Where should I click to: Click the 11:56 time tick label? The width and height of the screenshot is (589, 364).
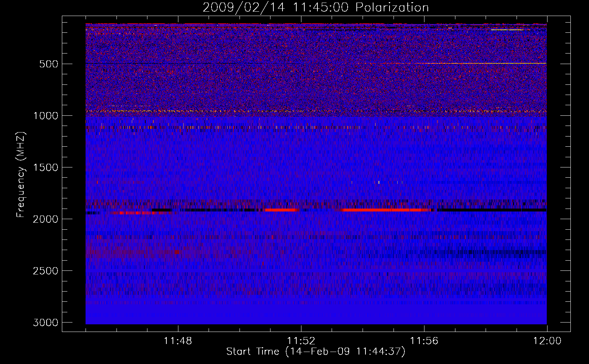[x=424, y=341]
